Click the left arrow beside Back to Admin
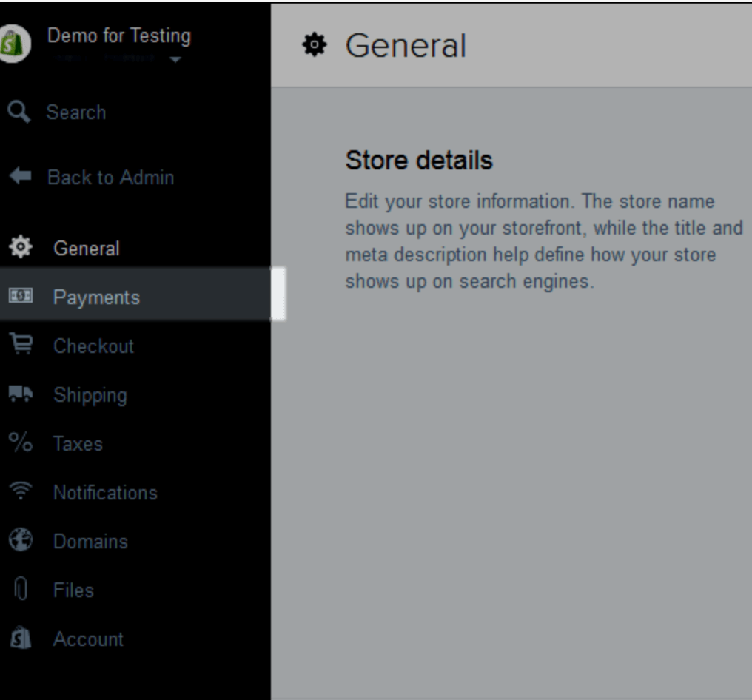Image resolution: width=752 pixels, height=700 pixels. (x=19, y=178)
